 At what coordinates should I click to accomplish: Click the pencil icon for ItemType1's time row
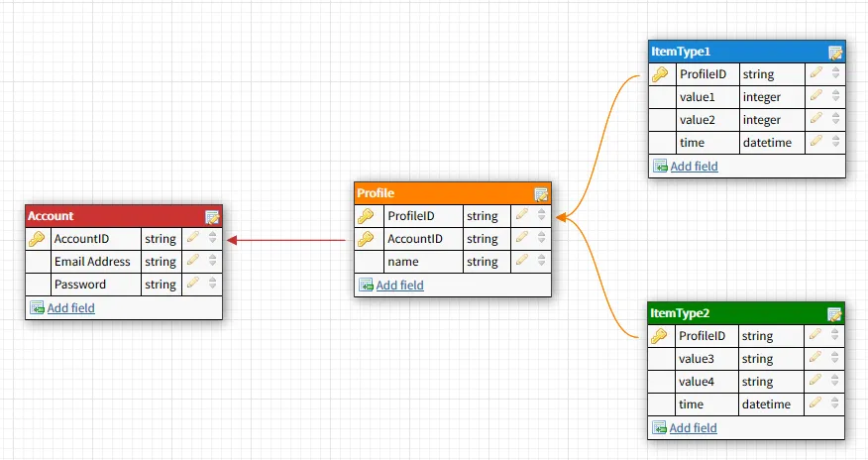click(815, 141)
